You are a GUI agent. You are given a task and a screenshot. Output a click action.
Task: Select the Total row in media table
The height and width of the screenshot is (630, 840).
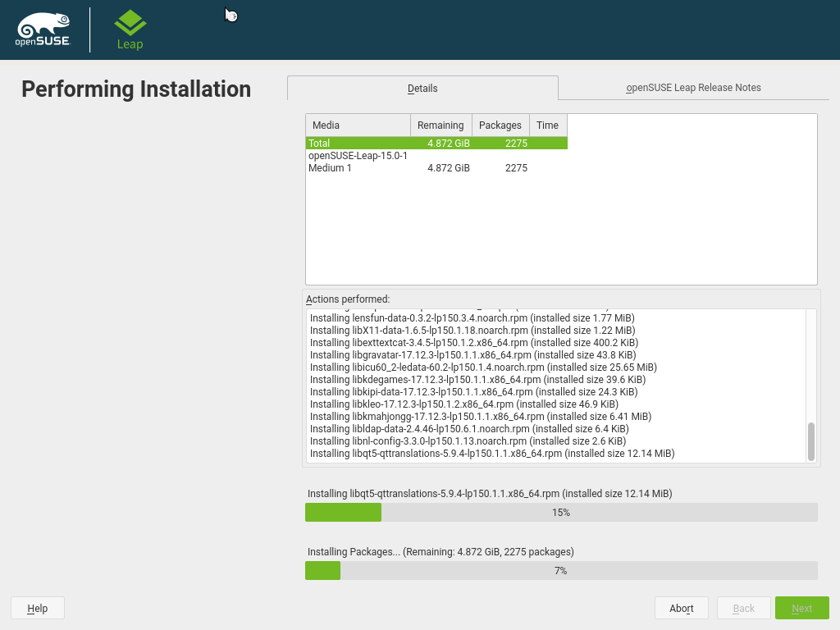pos(436,144)
